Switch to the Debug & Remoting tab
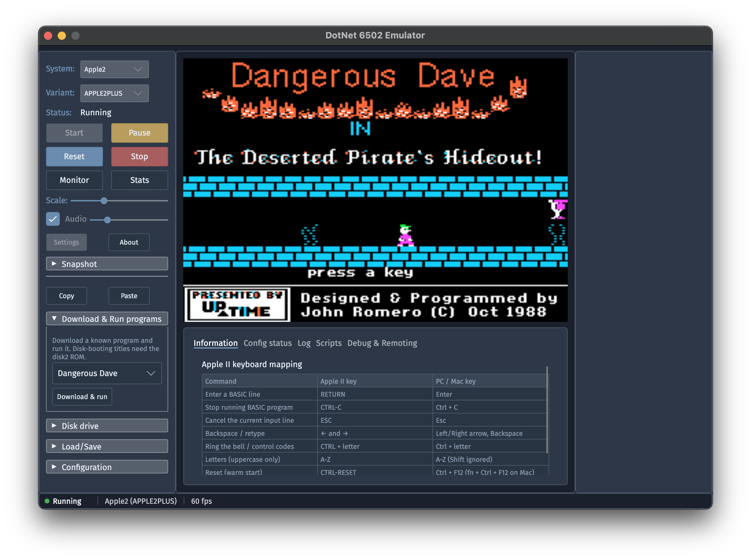751x560 pixels. coord(382,343)
